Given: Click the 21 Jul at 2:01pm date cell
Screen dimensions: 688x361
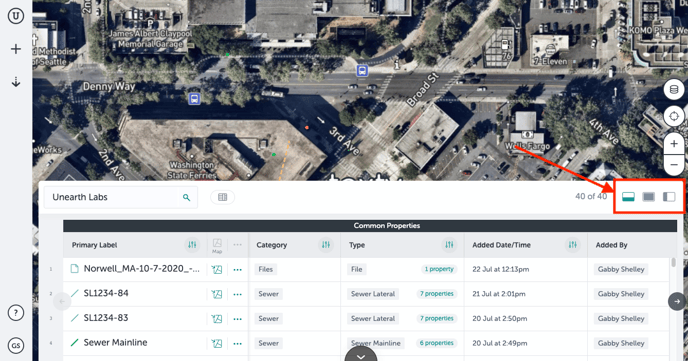Looking at the screenshot, I should coord(499,294).
